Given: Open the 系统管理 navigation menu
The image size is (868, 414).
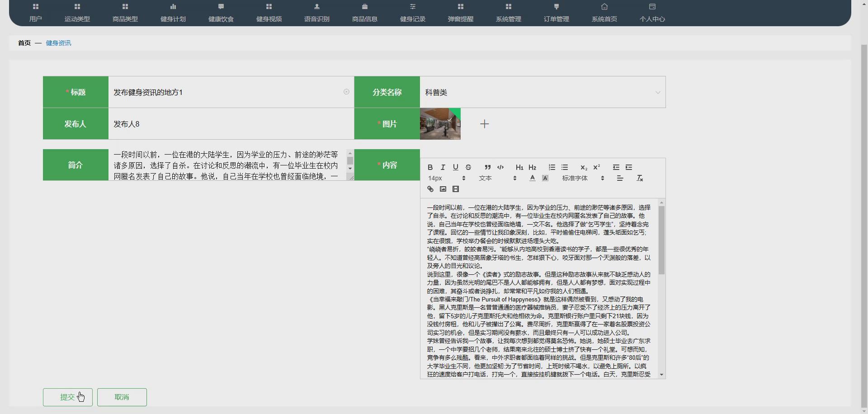Looking at the screenshot, I should click(x=508, y=13).
